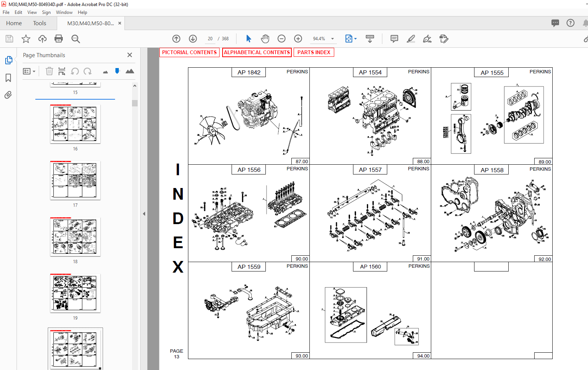588x370 pixels.
Task: Select the arrow selection tool
Action: pyautogui.click(x=249, y=39)
